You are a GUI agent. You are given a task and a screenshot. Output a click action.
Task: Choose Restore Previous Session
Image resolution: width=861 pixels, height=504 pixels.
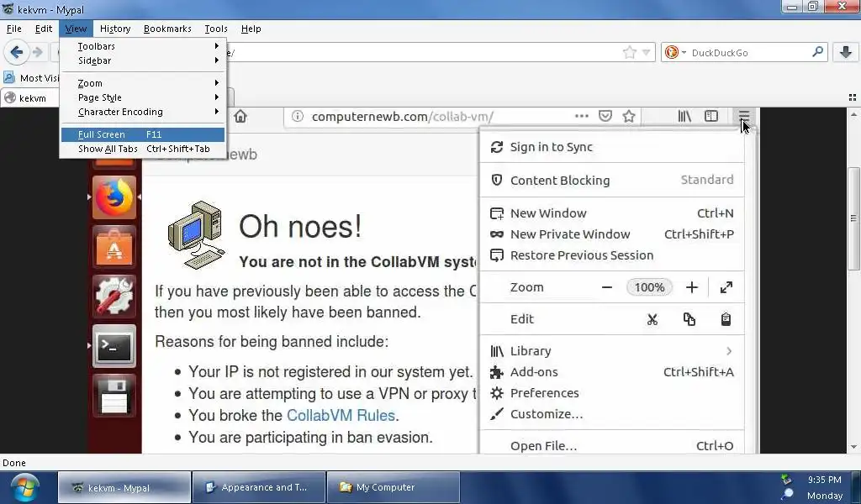612,255
